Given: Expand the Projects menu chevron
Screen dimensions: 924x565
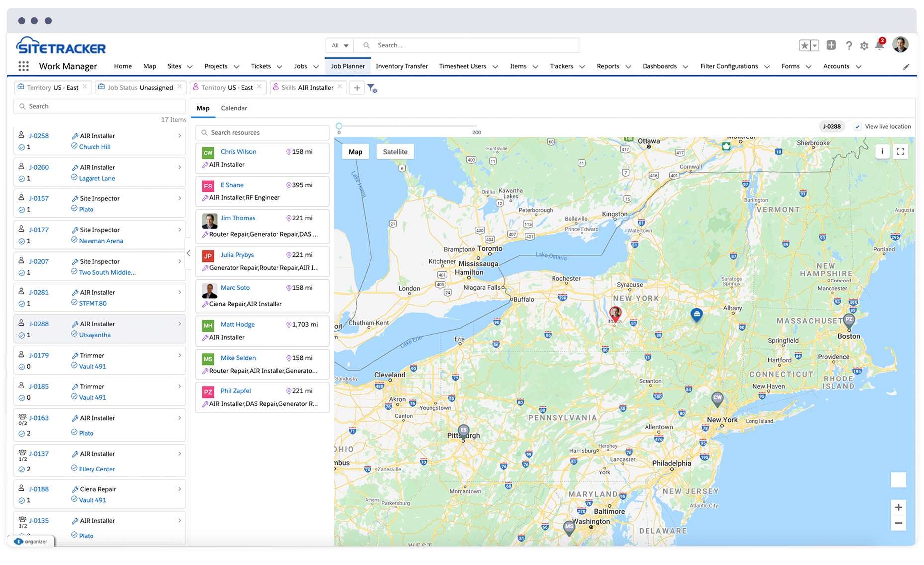Looking at the screenshot, I should tap(236, 67).
